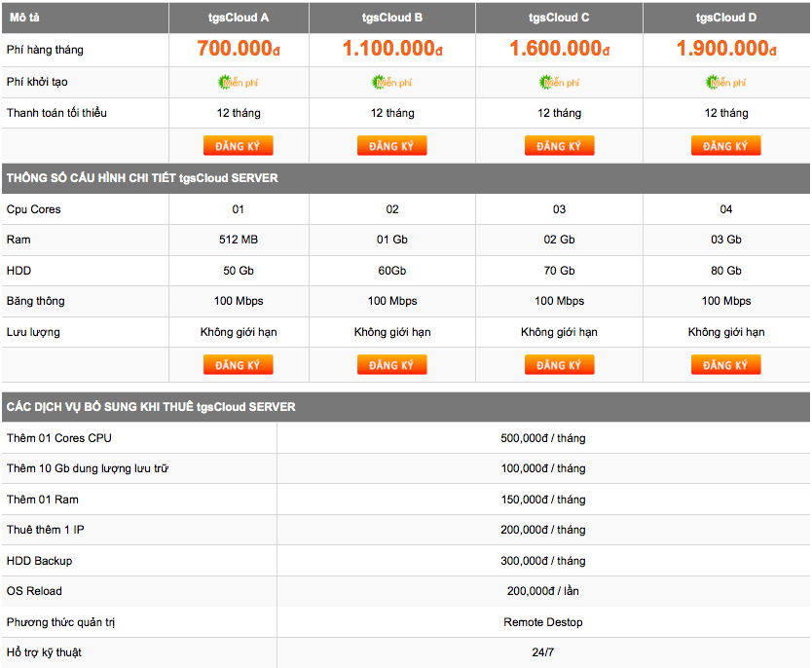
Task: Click the CÁC DỊCH VỤ BỔ SUNG section header
Action: (x=406, y=407)
